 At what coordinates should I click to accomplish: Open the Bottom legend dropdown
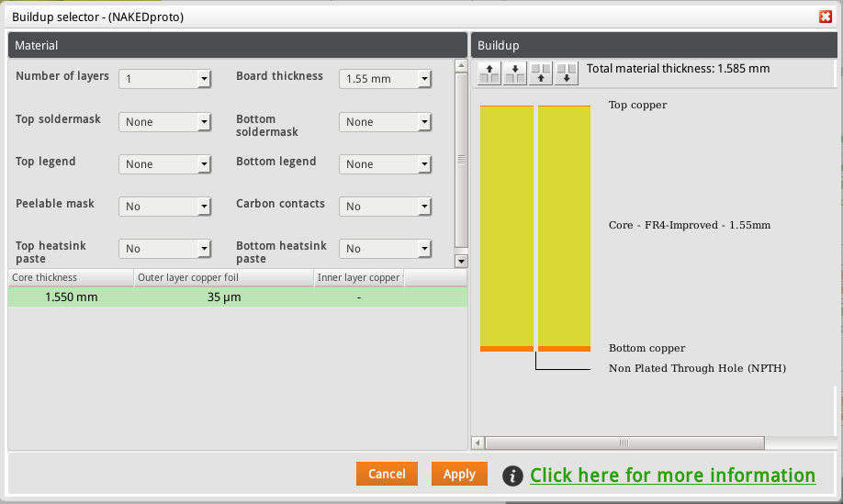(x=385, y=164)
